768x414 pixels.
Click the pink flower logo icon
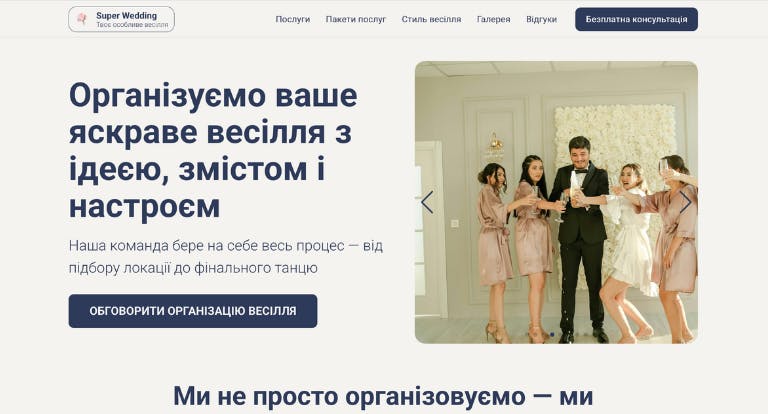coord(82,19)
